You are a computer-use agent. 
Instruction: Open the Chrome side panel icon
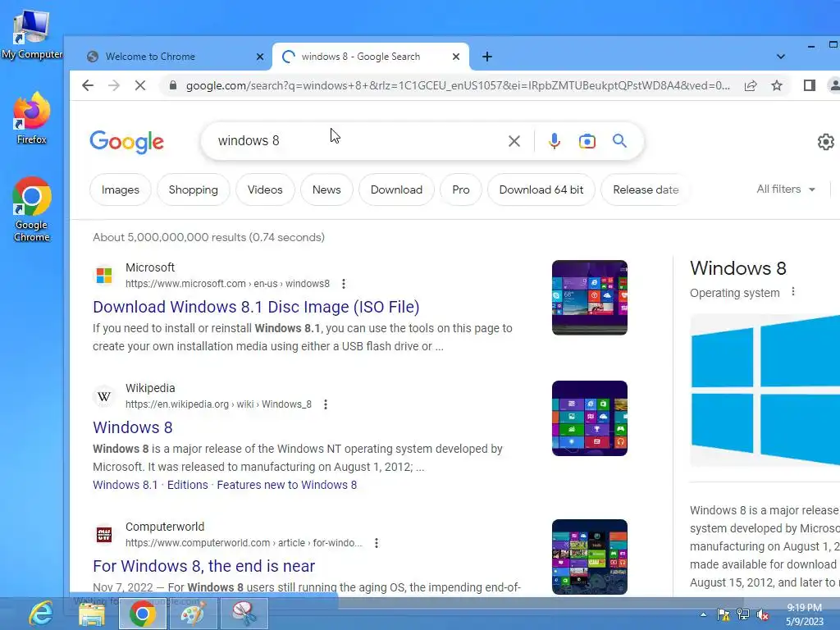(x=810, y=85)
